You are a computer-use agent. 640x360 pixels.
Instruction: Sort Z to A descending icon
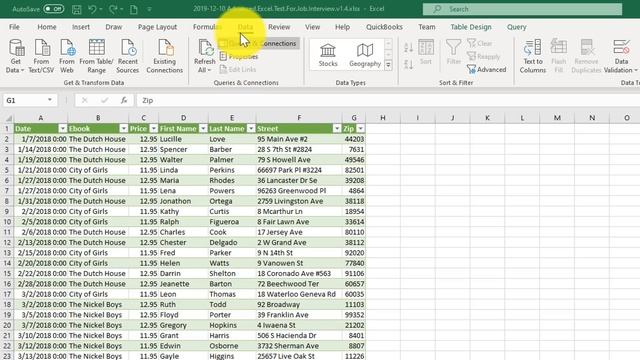coord(409,64)
